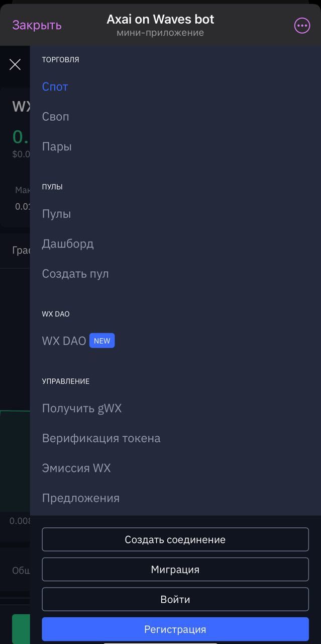The image size is (321, 644).
Task: Click the X to close the navigation drawer
Action: click(15, 64)
